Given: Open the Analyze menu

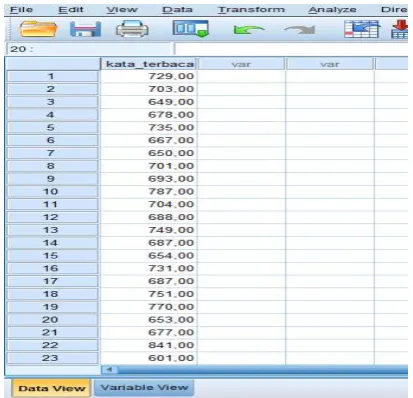Looking at the screenshot, I should (x=332, y=10).
